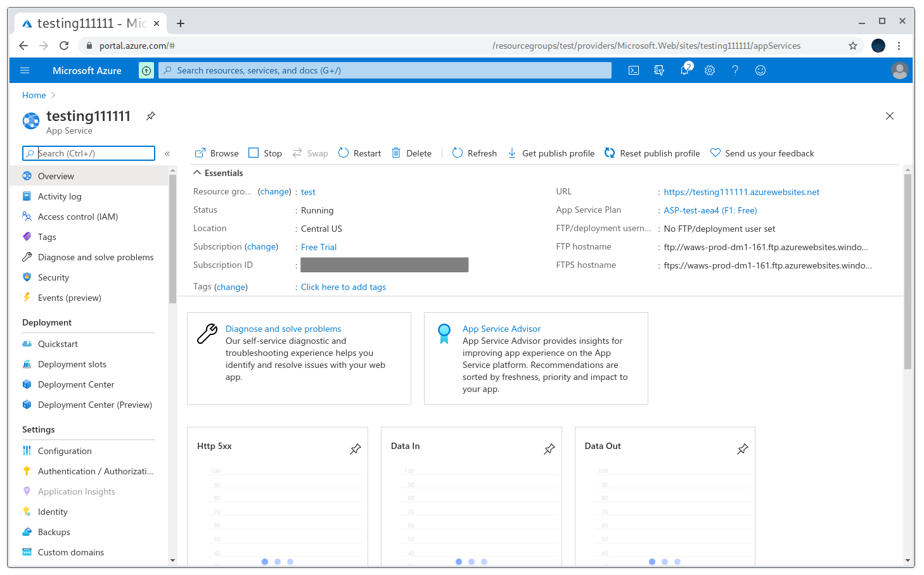Screen dimensions: 924x575
Task: Open App Service Plan ASP-test-aea4
Action: (x=710, y=210)
